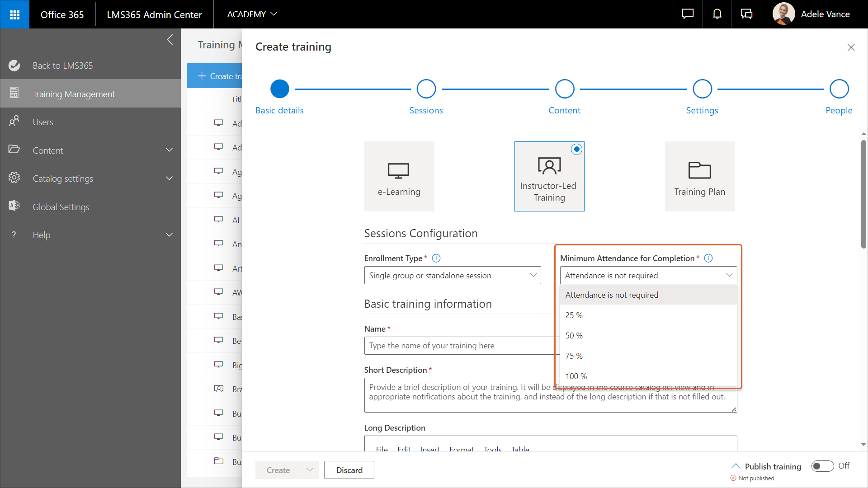Click Minimum Attendance info icon
Viewport: 868px width, 488px height.
click(x=708, y=258)
